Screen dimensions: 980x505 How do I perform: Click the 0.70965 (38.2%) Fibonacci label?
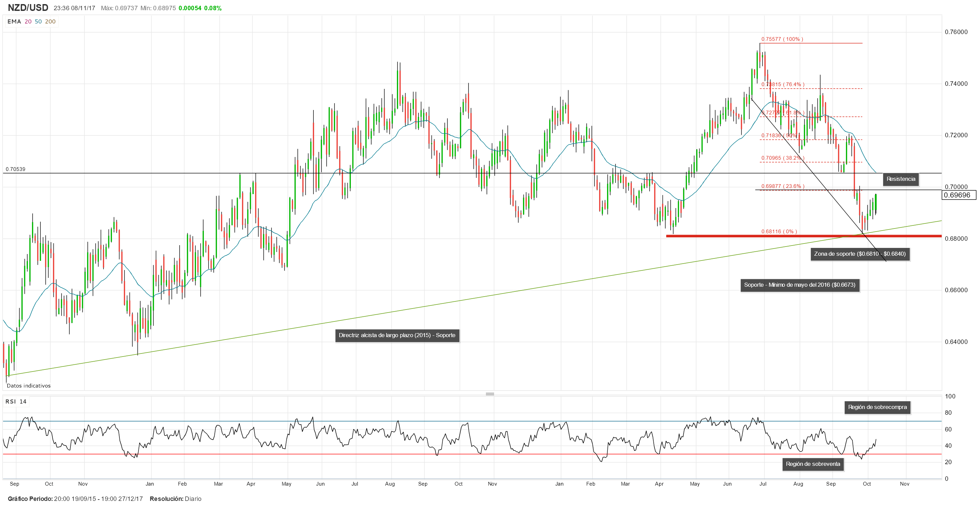click(x=783, y=158)
